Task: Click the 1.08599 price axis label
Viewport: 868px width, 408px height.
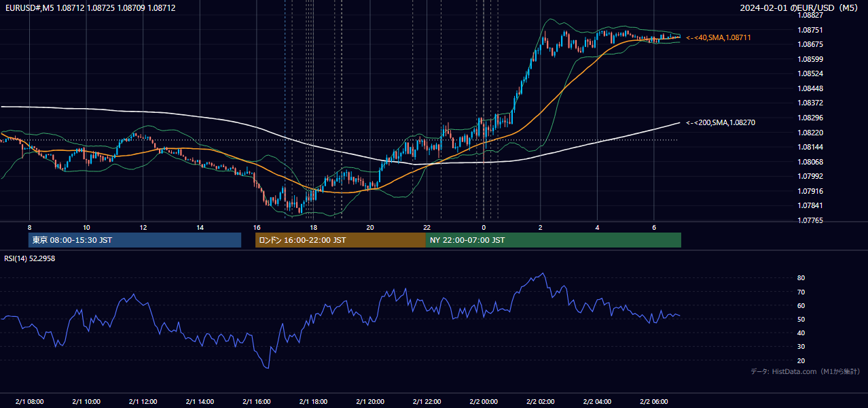Action: coord(811,59)
